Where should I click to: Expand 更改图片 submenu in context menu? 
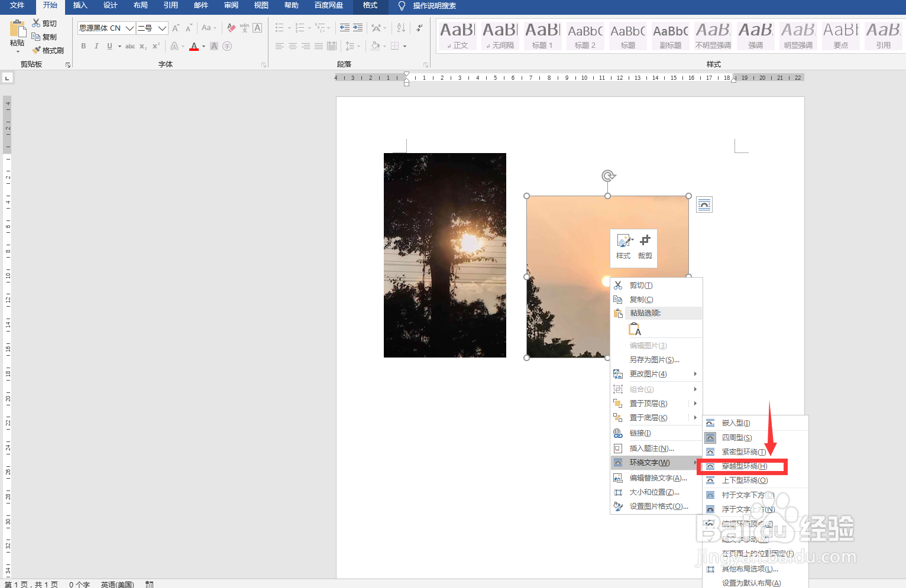[656, 374]
